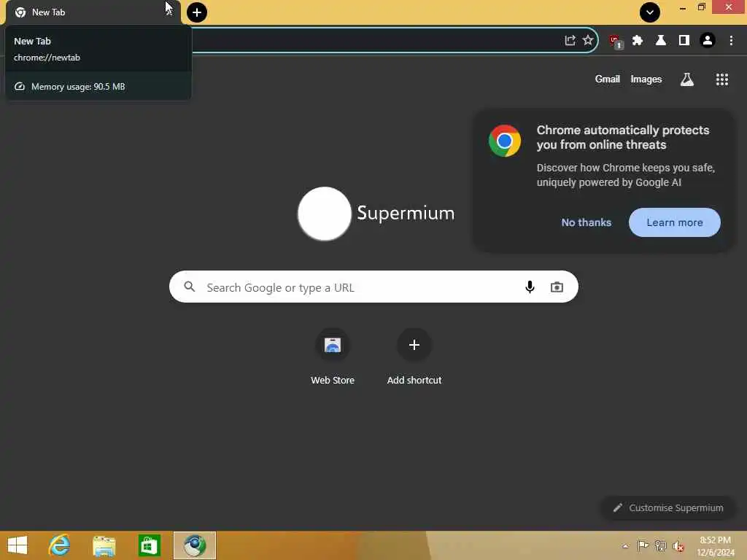Screen dimensions: 747x560
Task: Share this page icon in address bar
Action: pyautogui.click(x=570, y=41)
